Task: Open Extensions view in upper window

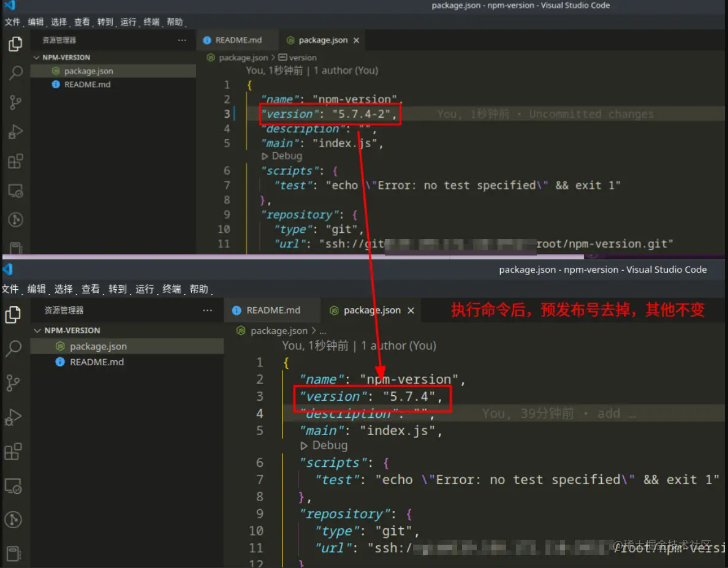Action: point(15,162)
